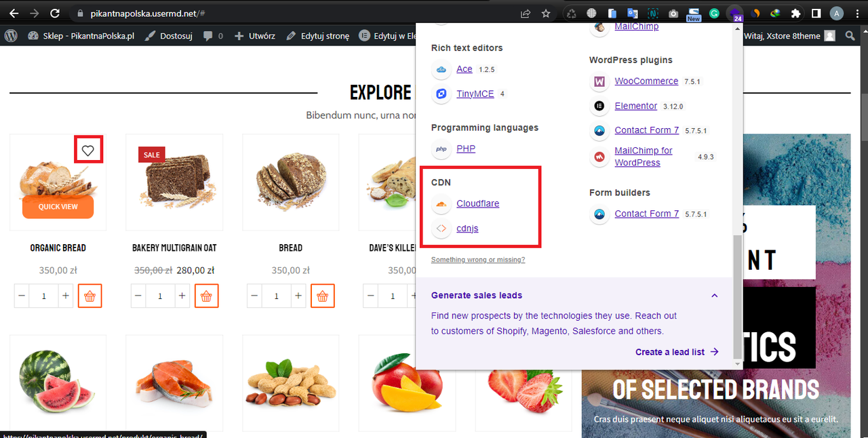The image size is (868, 438).
Task: Add Organic Bread to wishlist via heart icon
Action: pyautogui.click(x=88, y=150)
